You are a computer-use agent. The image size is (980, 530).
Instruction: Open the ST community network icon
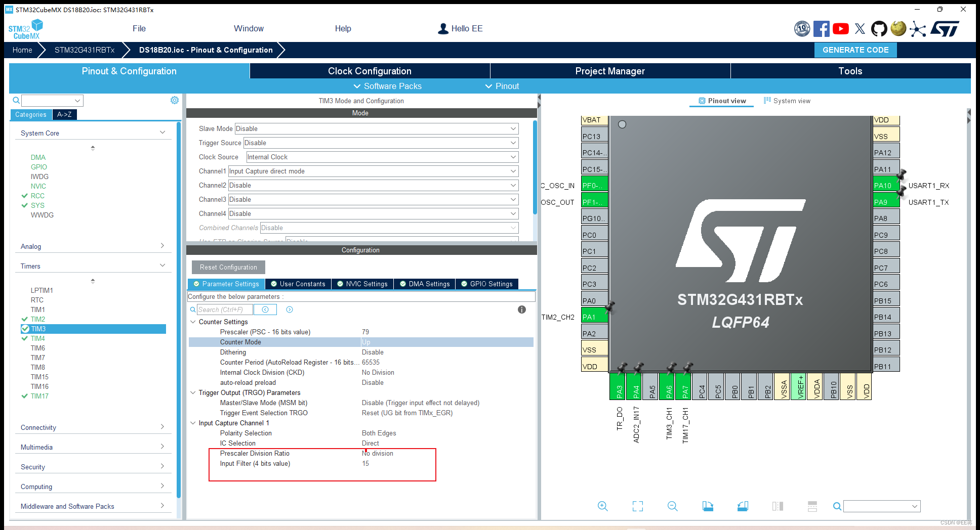(918, 29)
